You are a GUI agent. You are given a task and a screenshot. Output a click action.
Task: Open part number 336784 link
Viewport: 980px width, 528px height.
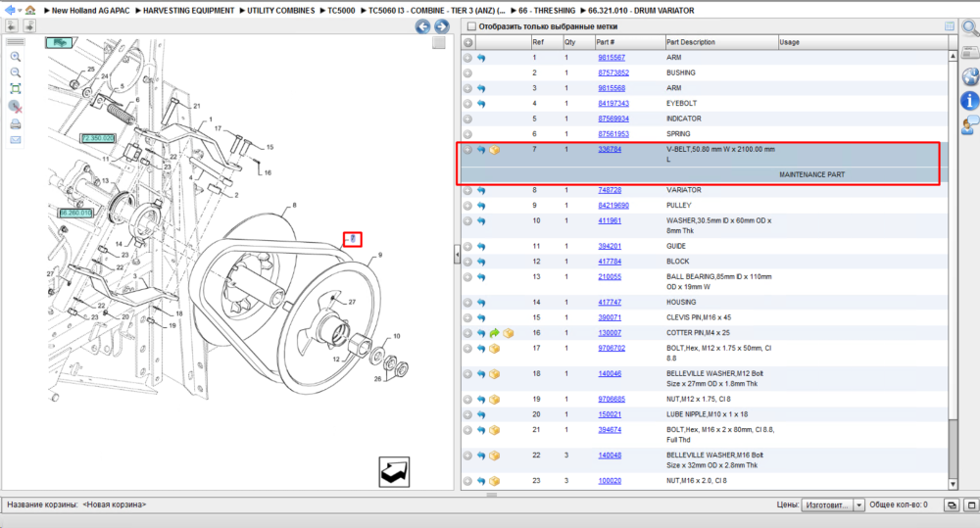click(x=610, y=149)
